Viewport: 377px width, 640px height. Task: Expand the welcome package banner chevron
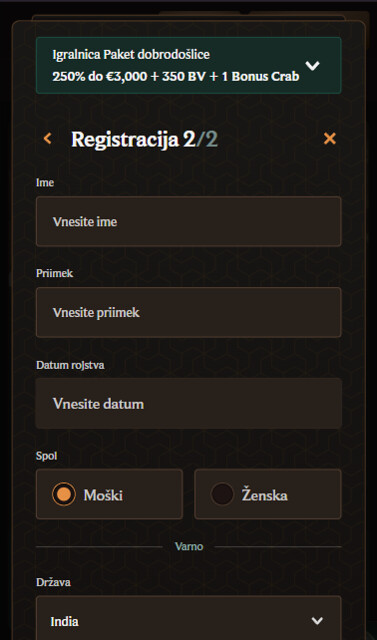[313, 65]
